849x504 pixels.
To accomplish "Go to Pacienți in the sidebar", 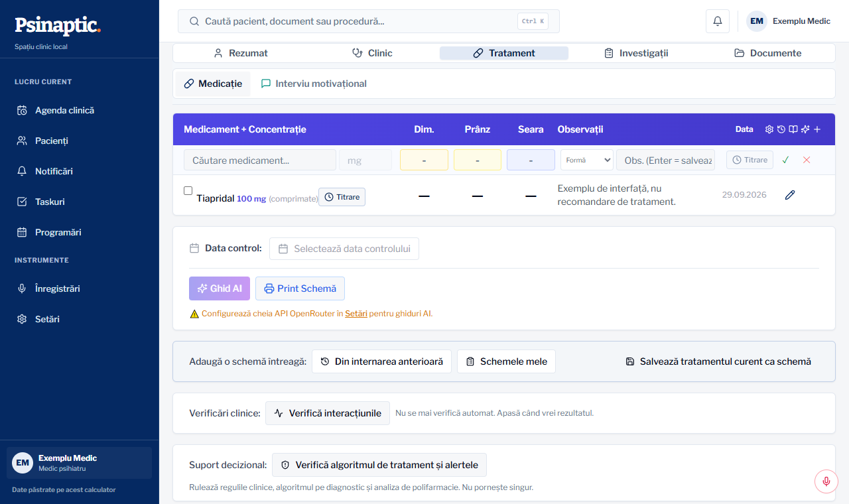I will point(80,141).
